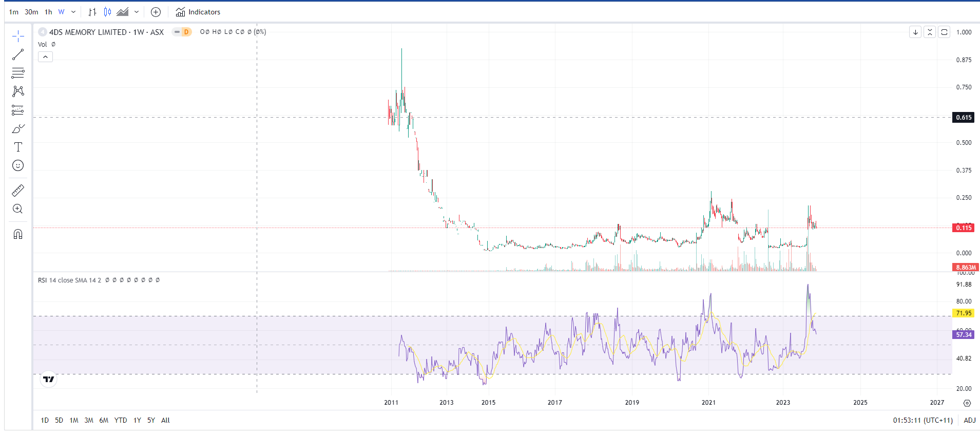
Task: Click the 2015 time-axis label
Action: (x=488, y=402)
